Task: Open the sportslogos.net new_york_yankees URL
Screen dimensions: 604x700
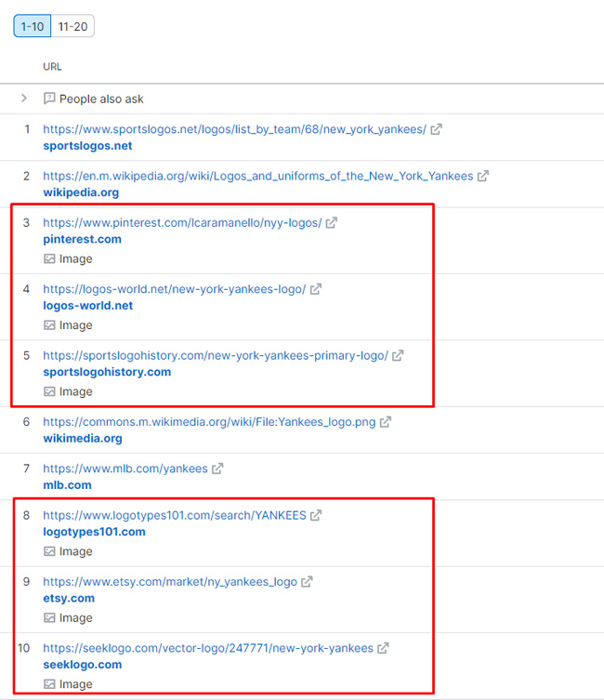Action: click(235, 129)
